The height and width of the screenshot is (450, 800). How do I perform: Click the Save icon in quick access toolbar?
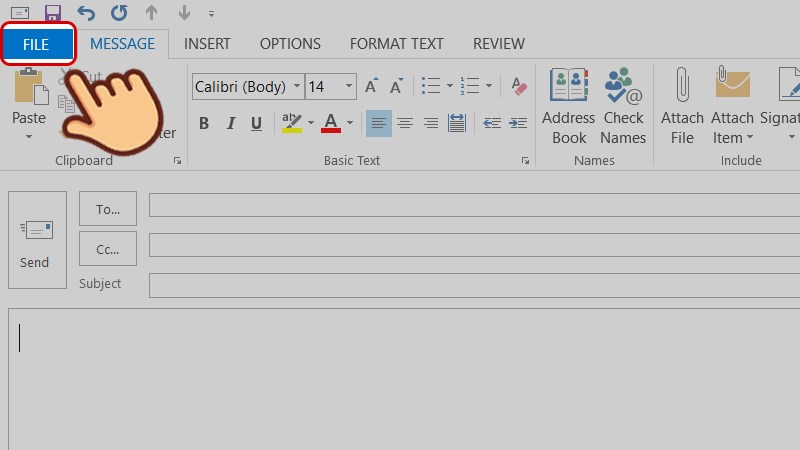(53, 13)
